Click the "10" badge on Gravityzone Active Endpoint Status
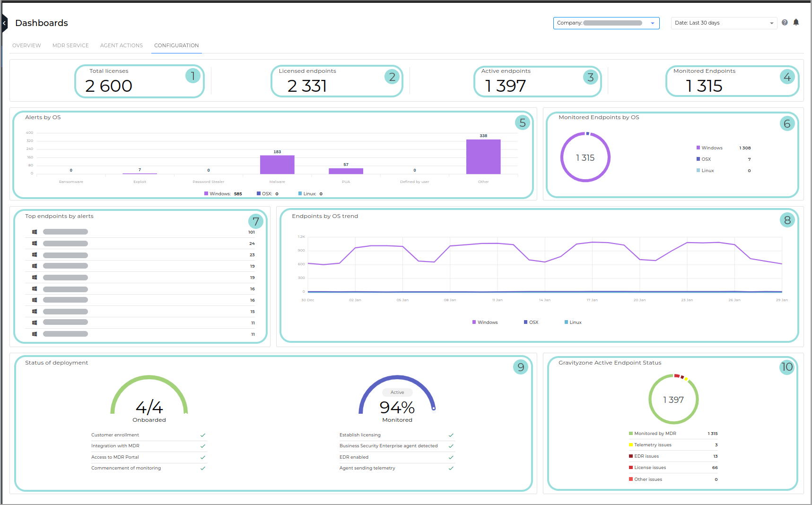 click(787, 367)
